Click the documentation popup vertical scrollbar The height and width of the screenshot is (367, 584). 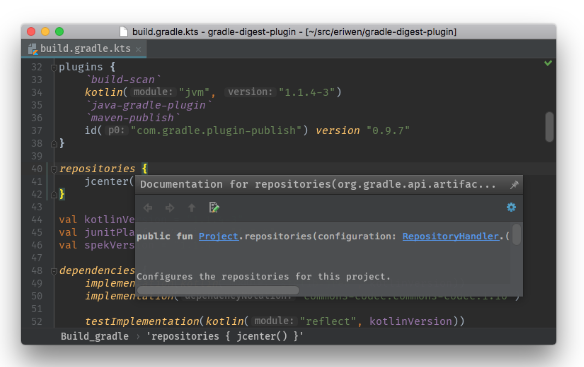coord(516,234)
